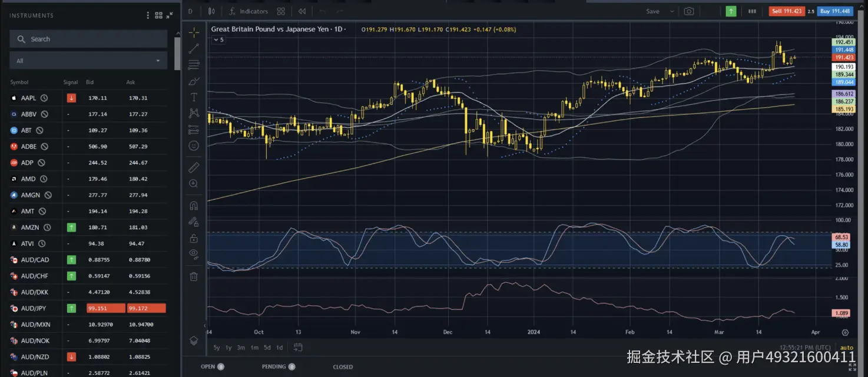This screenshot has width=868, height=377.
Task: Select the AAPL instrument row
Action: point(88,98)
